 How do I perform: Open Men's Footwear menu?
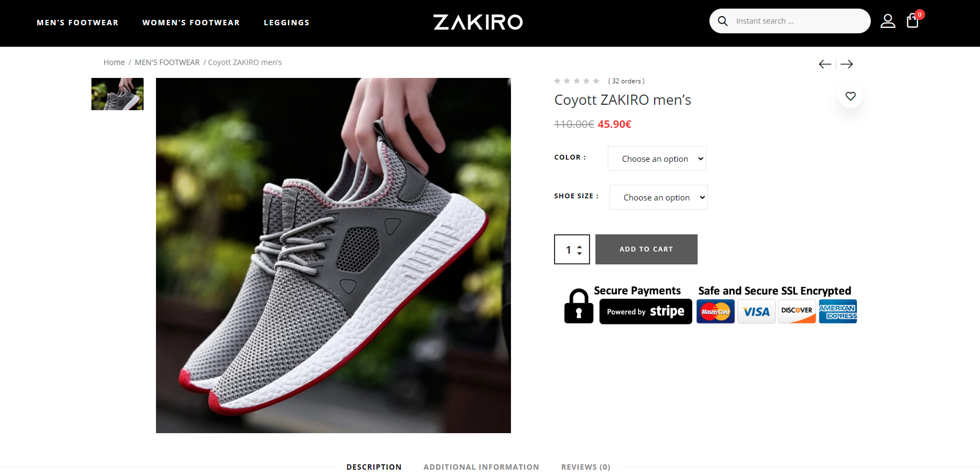tap(77, 23)
